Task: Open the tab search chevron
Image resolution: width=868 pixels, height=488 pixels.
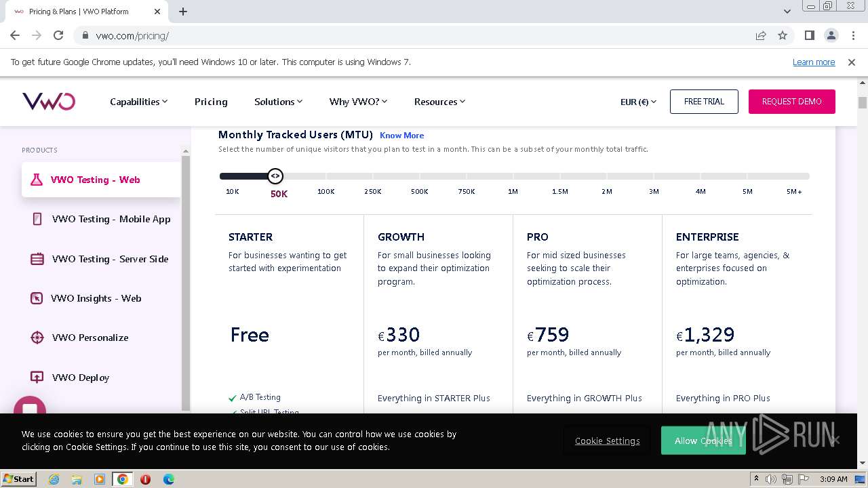Action: click(787, 12)
